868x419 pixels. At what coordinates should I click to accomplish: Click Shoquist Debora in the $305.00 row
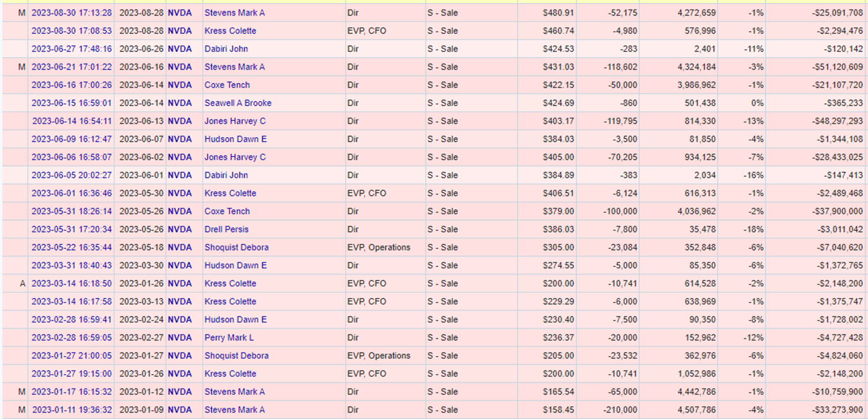[x=236, y=247]
